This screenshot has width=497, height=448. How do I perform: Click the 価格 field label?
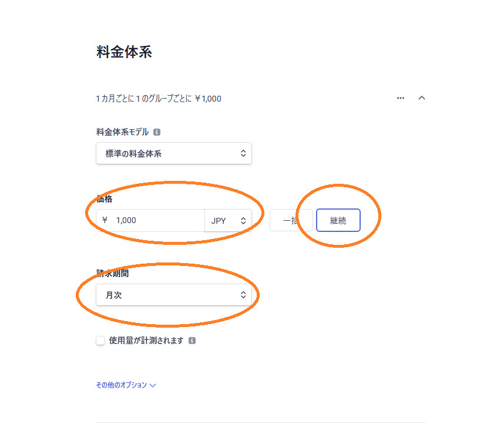pos(105,199)
